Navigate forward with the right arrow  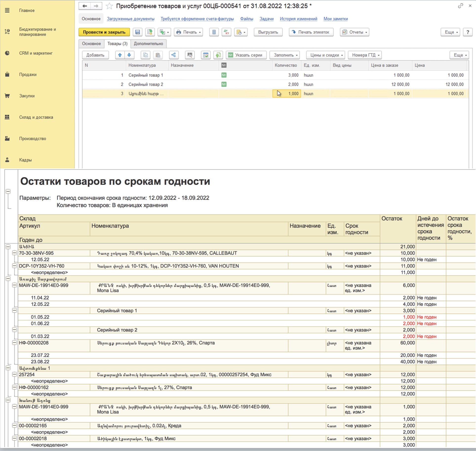point(96,6)
